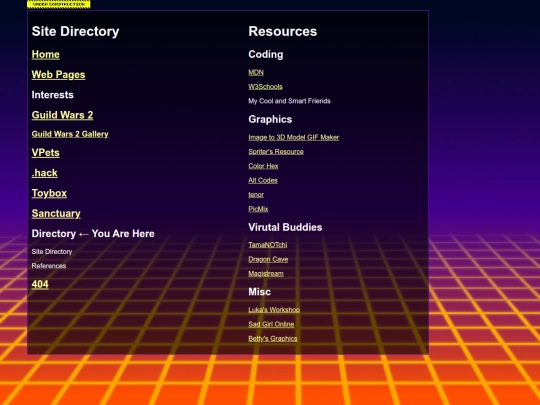Open the MDN resource link
Viewport: 540px width, 405px height.
(256, 72)
